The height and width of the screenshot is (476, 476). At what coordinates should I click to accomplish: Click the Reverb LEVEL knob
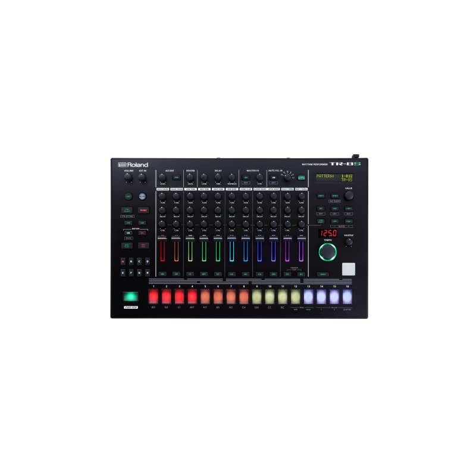190,177
